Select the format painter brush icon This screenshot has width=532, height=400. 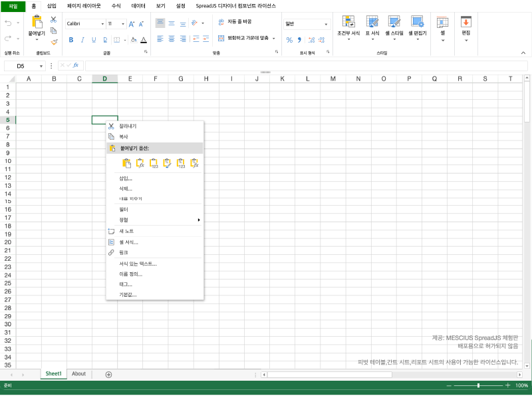click(54, 42)
